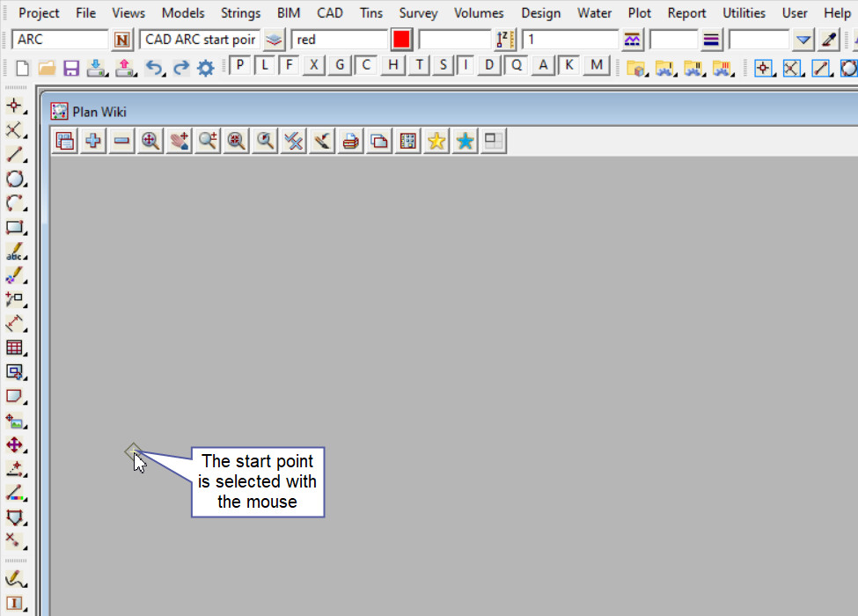Open the Strings menu
The height and width of the screenshot is (616, 858).
[x=240, y=13]
